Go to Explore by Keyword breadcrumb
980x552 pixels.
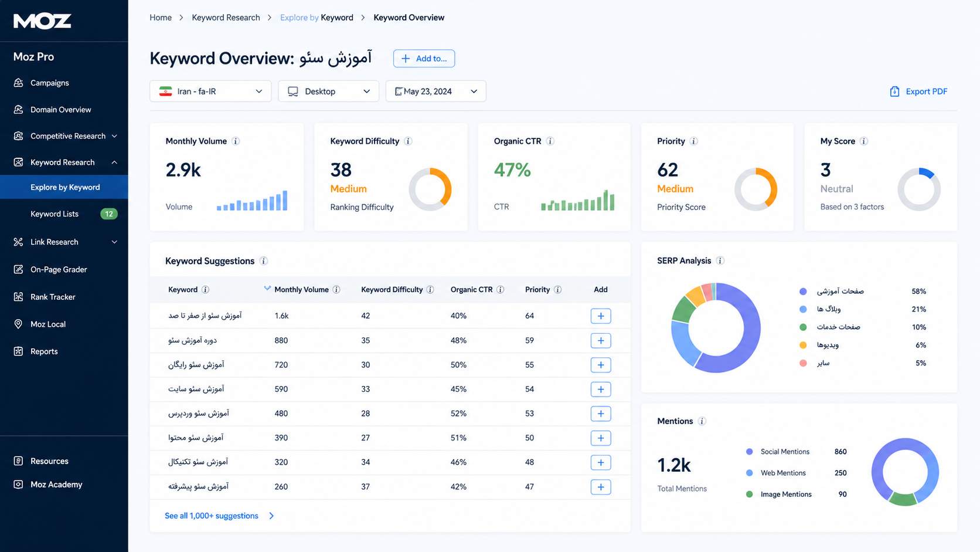click(317, 18)
